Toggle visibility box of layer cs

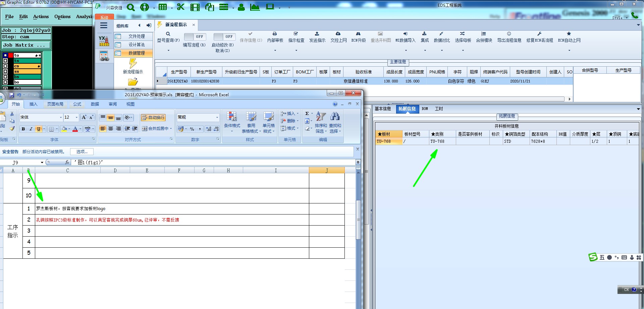(5, 66)
